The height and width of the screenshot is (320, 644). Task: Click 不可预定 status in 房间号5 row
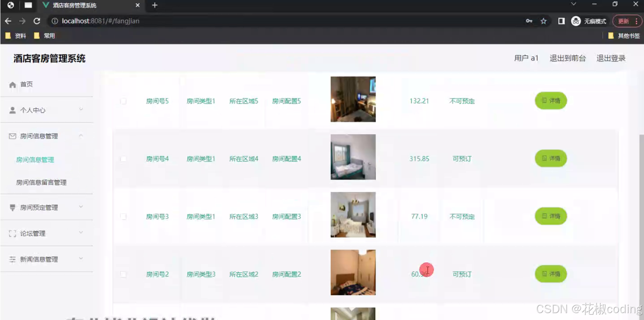462,101
